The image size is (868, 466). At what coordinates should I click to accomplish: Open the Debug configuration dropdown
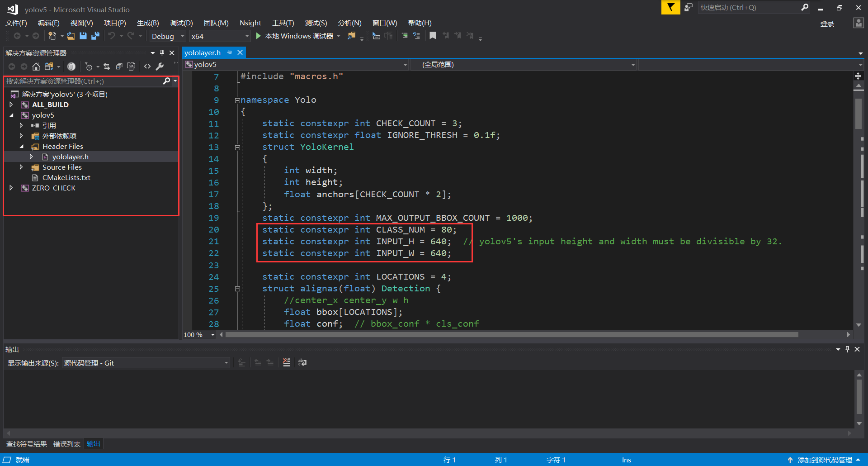pos(168,36)
